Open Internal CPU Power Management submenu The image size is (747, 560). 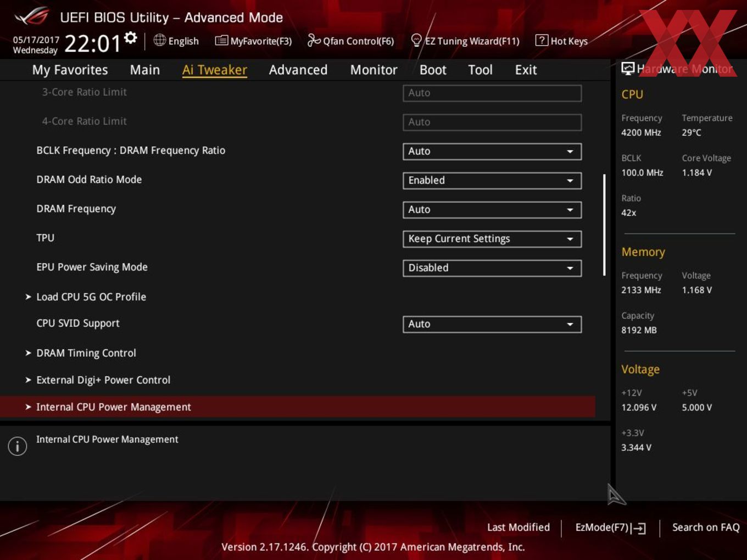(x=298, y=407)
